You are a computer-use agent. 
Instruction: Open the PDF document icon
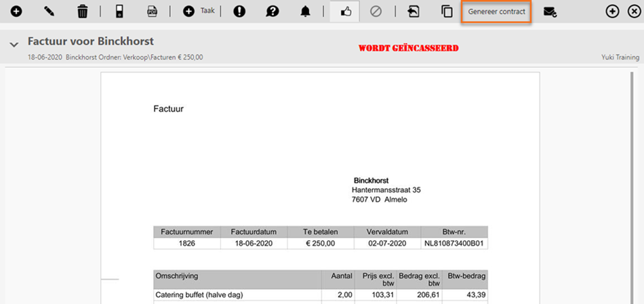(x=153, y=12)
